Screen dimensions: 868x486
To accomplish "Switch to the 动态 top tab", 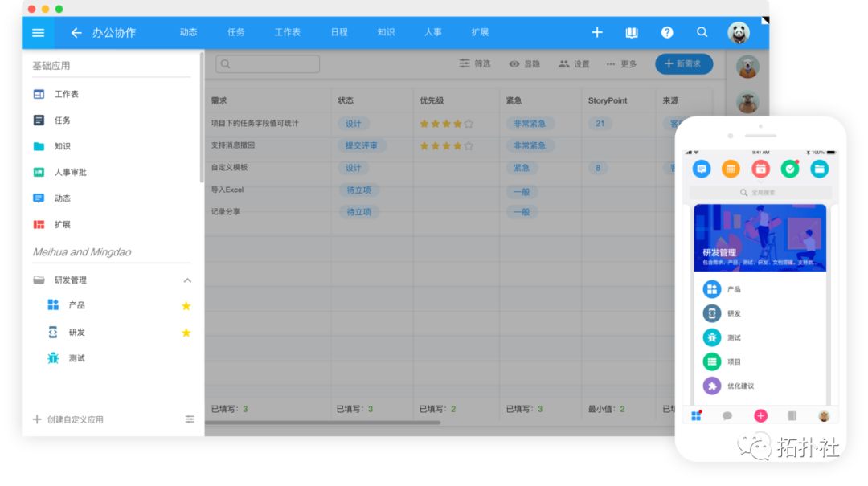I will click(188, 32).
